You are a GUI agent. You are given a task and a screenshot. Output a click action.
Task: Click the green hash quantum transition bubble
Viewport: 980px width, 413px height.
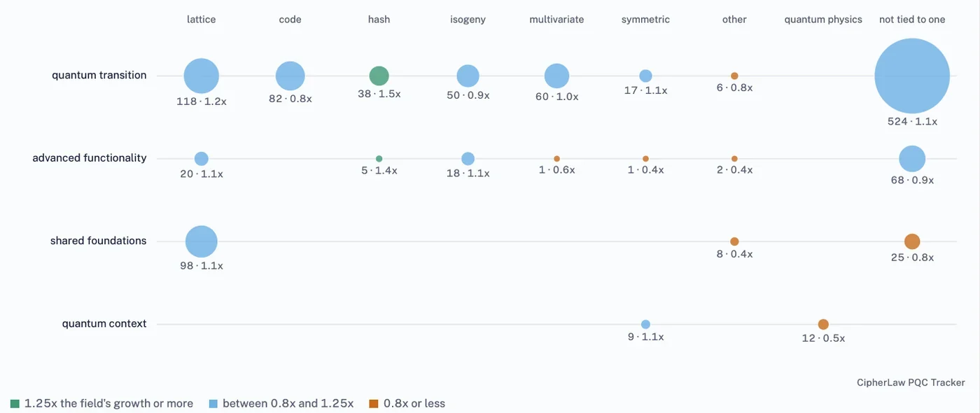(379, 76)
